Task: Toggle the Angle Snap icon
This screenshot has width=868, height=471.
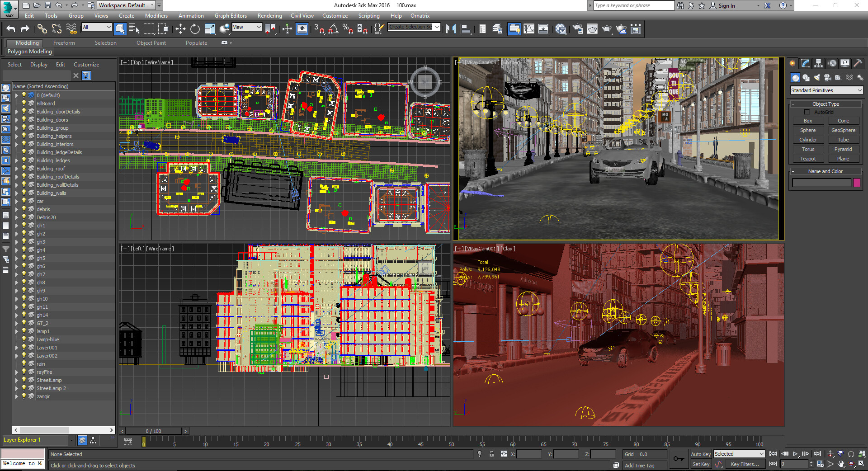Action: coord(334,29)
